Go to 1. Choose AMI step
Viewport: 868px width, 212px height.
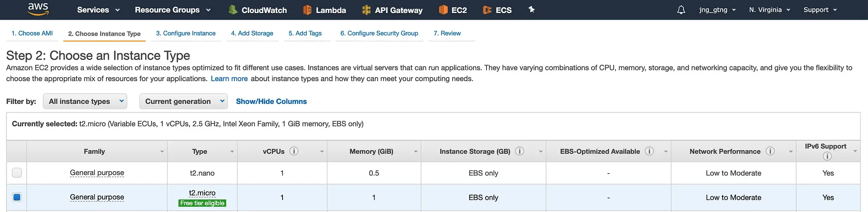[x=32, y=33]
